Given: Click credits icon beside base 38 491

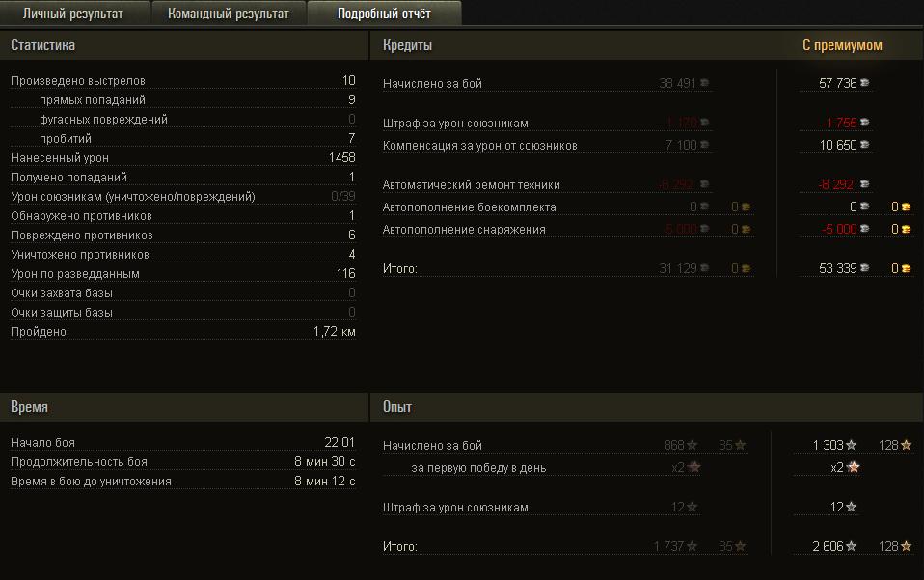Looking at the screenshot, I should point(704,83).
